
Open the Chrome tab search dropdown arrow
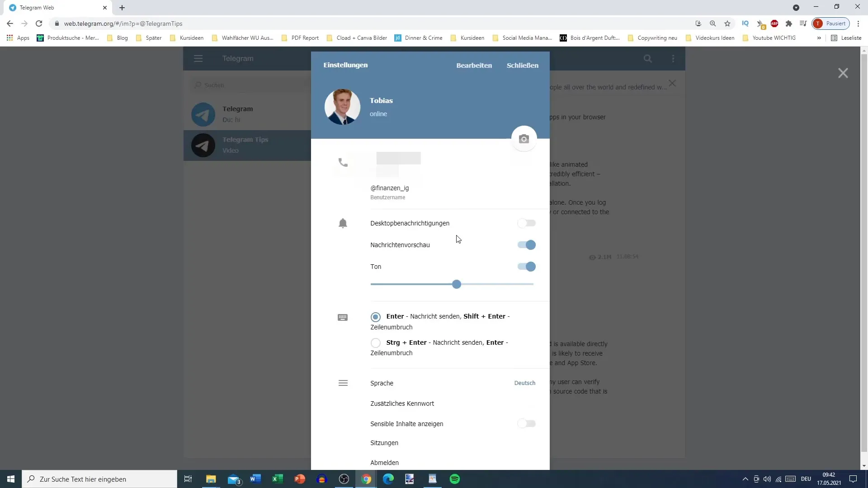[796, 8]
